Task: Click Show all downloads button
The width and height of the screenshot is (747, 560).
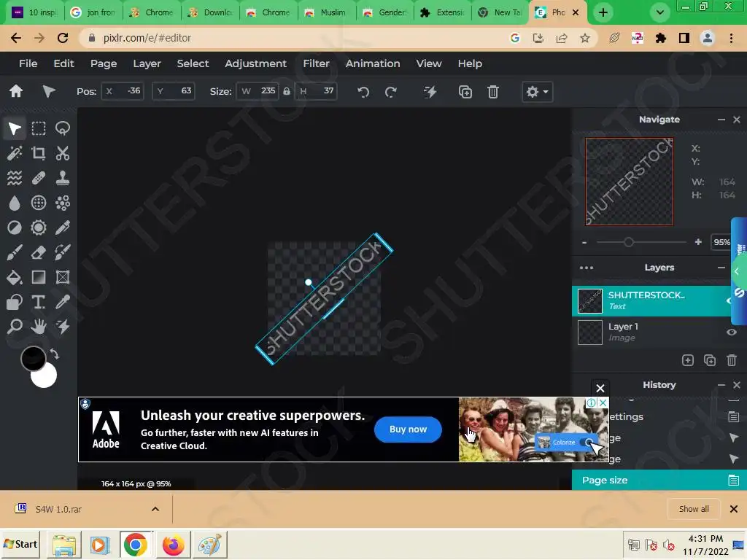Action: 694,509
